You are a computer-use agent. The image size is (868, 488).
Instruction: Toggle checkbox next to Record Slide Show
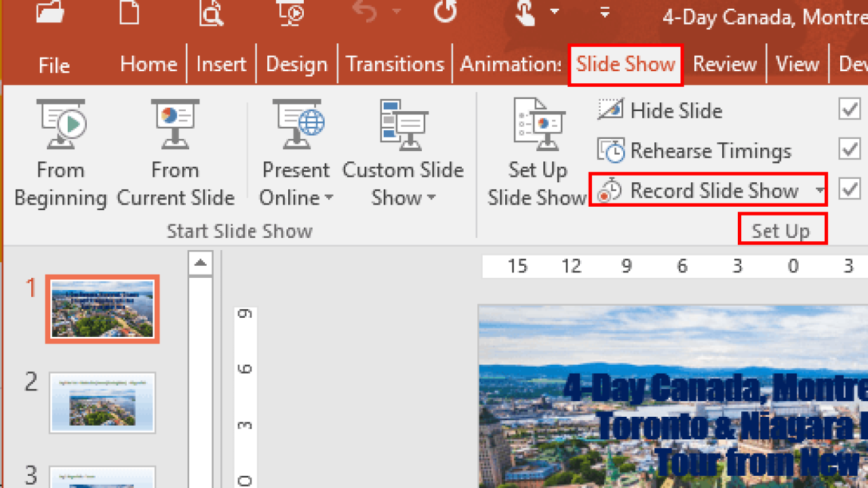pos(850,190)
